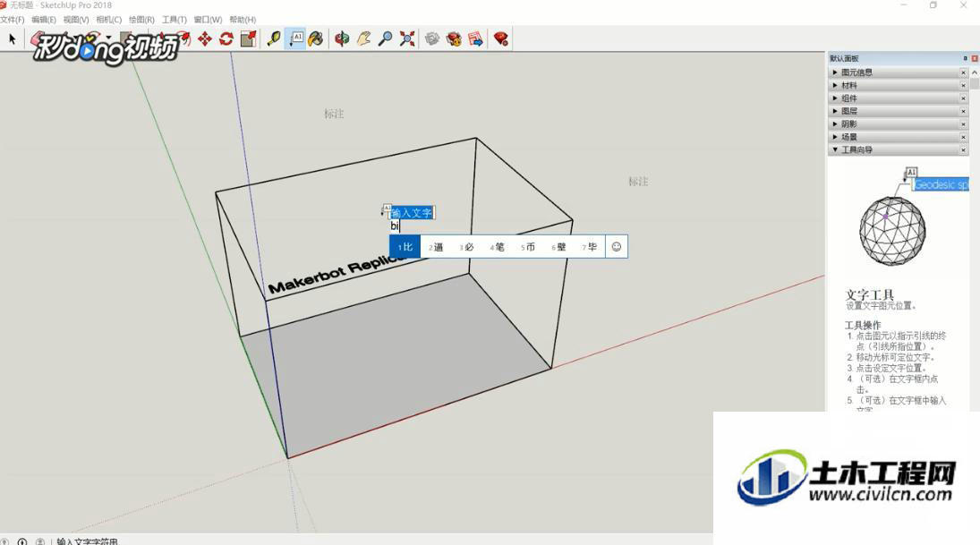Close the 工具向导 panel row
The image size is (980, 545).
pos(964,150)
